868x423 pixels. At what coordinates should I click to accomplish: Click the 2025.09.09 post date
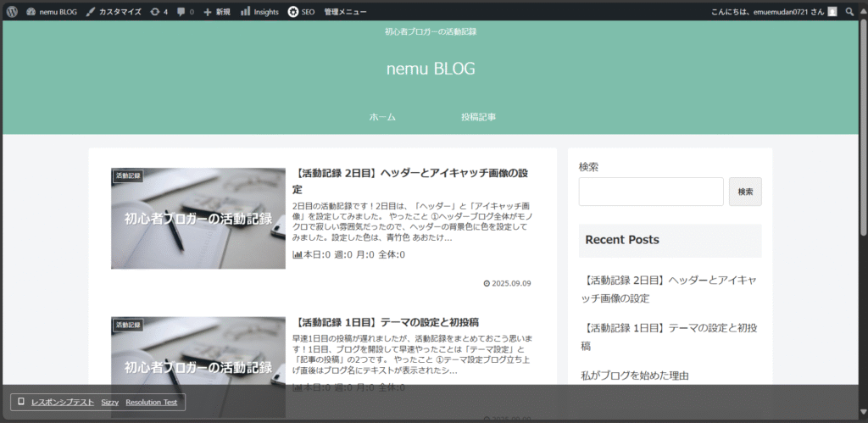tap(507, 283)
